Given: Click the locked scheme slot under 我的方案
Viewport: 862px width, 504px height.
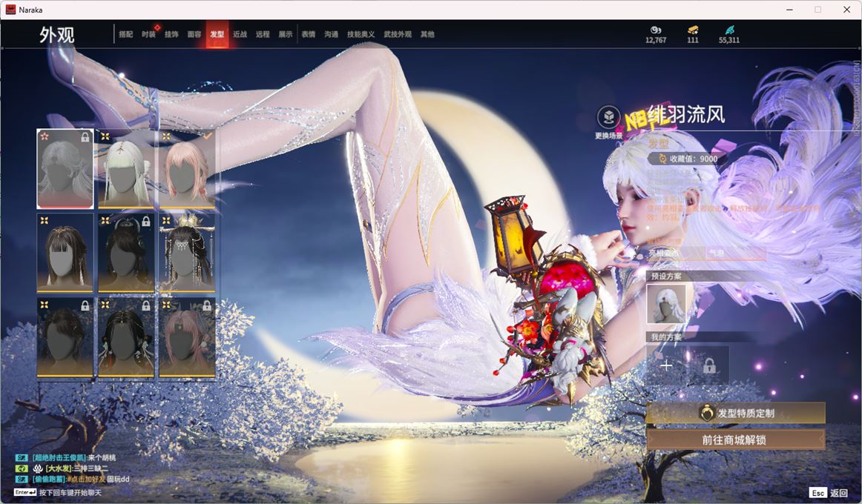Looking at the screenshot, I should [x=709, y=365].
